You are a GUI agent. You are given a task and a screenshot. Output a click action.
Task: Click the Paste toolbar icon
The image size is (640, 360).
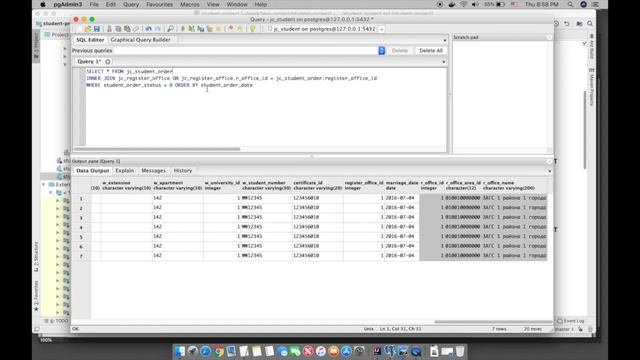pyautogui.click(x=127, y=29)
